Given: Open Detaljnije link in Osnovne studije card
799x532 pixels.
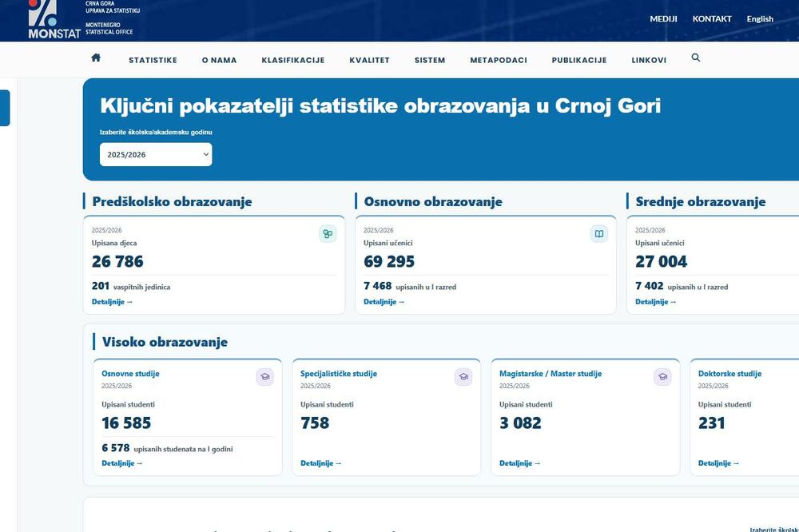Looking at the screenshot, I should pyautogui.click(x=122, y=463).
